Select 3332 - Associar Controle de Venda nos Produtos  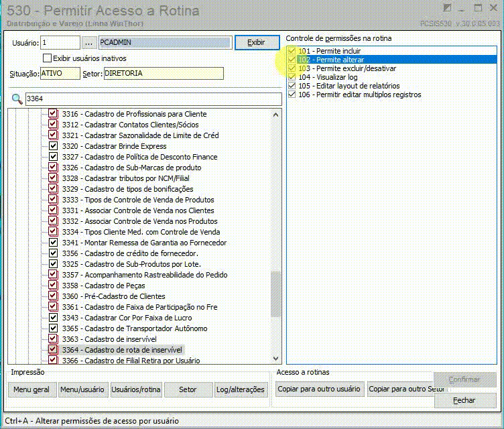(140, 221)
